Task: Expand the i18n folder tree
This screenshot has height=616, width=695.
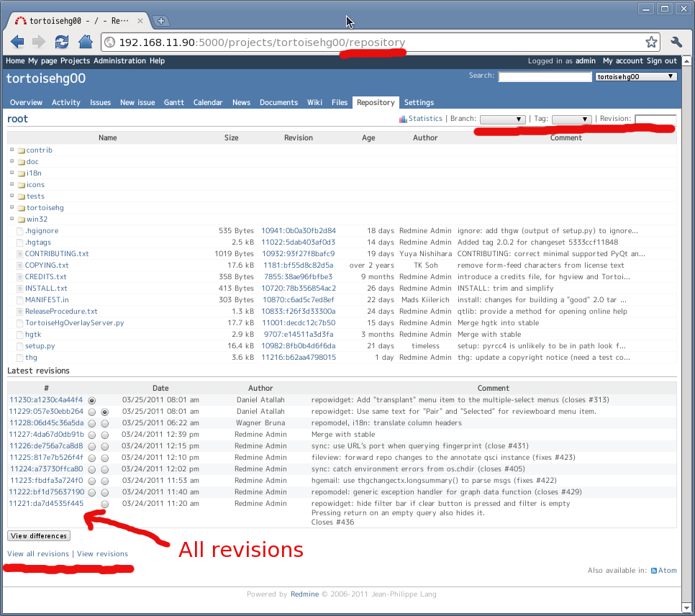Action: click(12, 173)
